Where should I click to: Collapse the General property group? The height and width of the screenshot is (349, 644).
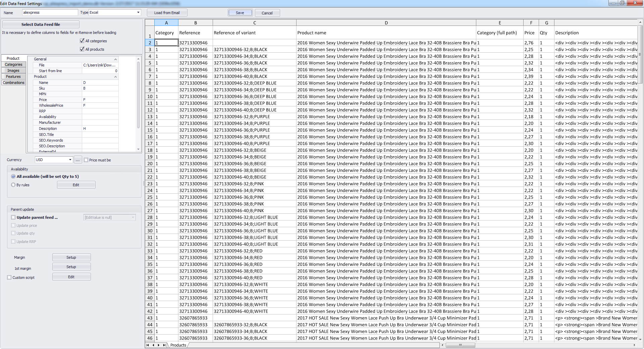[x=115, y=59]
